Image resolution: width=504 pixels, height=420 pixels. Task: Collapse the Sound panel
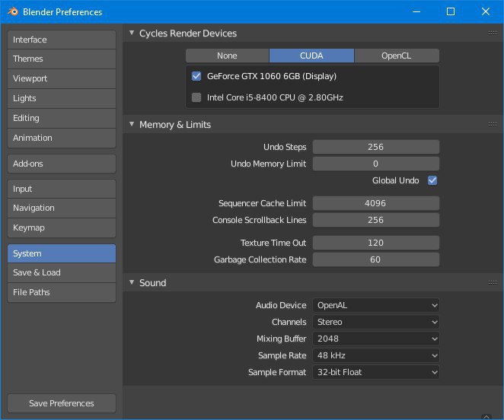pyautogui.click(x=132, y=282)
